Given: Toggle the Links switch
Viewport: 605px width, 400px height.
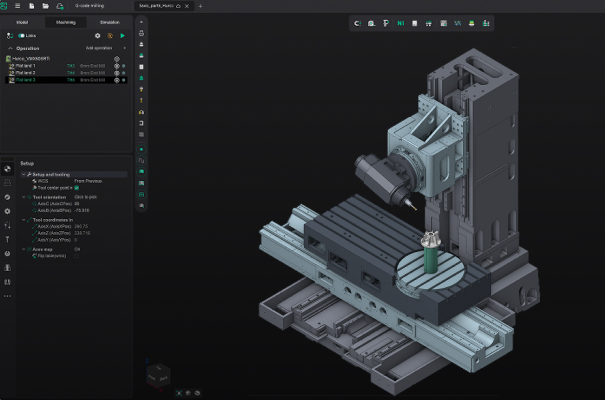Looking at the screenshot, I should 22,36.
